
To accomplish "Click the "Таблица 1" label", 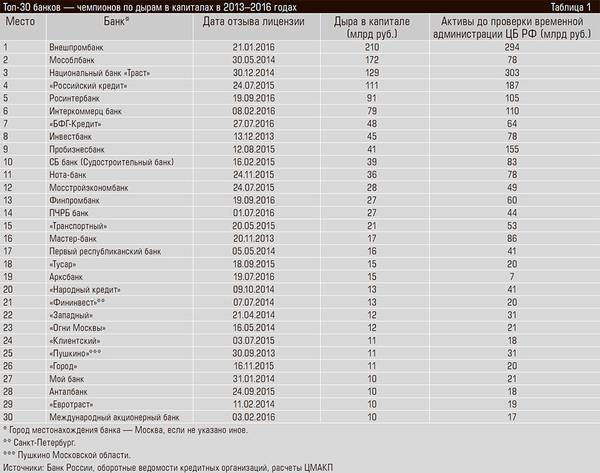I will tap(571, 7).
